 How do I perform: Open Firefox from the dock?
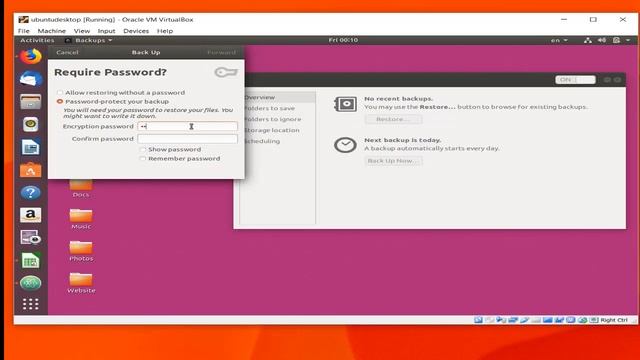coord(31,56)
